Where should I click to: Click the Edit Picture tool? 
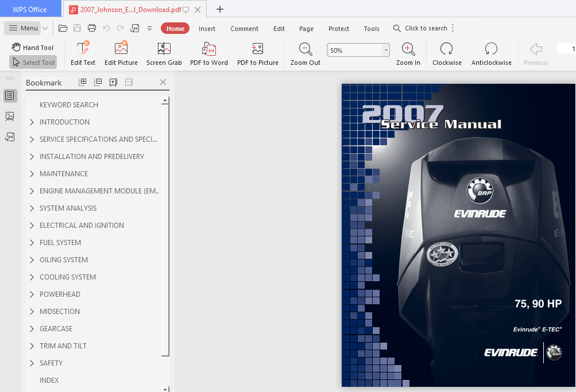tap(121, 53)
